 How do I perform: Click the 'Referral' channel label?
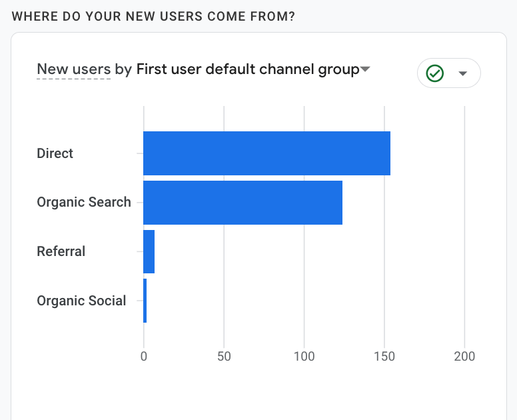click(x=61, y=251)
